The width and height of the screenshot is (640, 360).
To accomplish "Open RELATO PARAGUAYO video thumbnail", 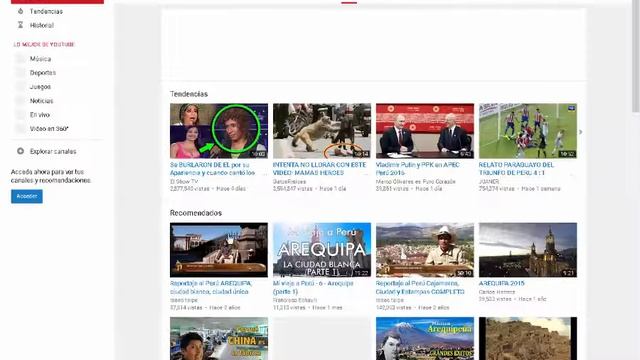I will [x=528, y=131].
